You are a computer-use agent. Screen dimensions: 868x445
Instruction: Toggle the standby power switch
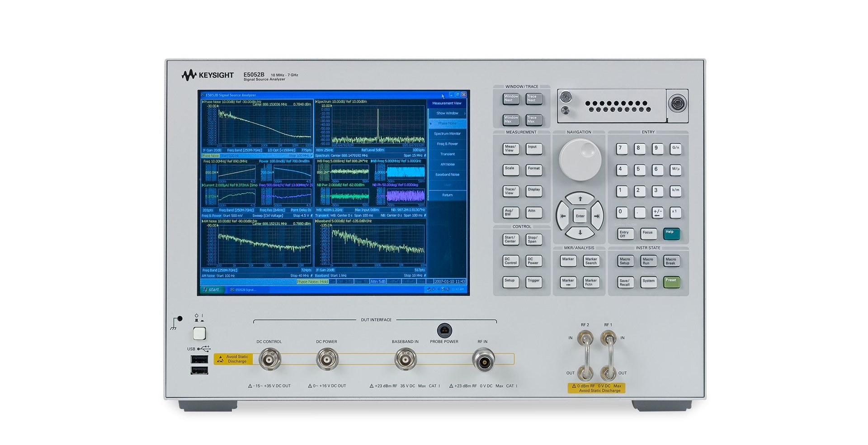coord(199,334)
